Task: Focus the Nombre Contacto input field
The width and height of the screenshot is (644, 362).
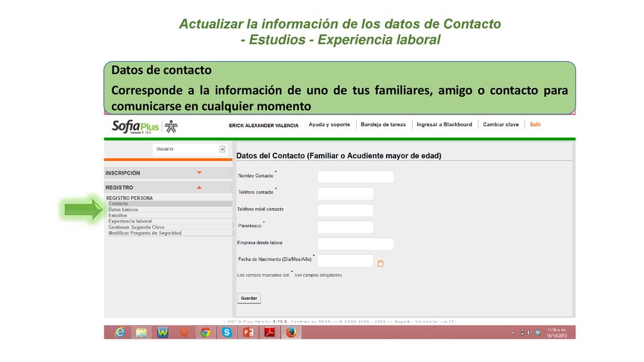Action: [356, 177]
